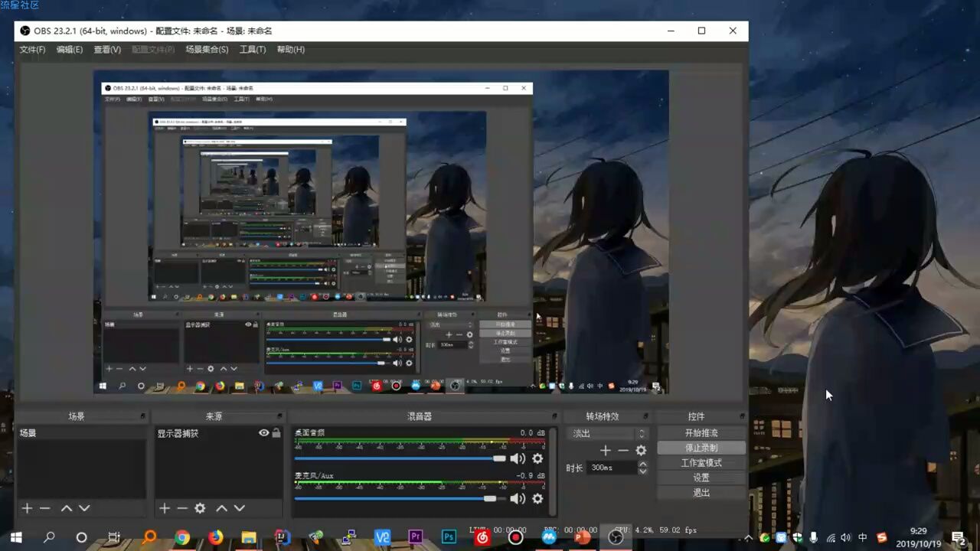Open Task View from the taskbar
980x551 pixels.
114,537
